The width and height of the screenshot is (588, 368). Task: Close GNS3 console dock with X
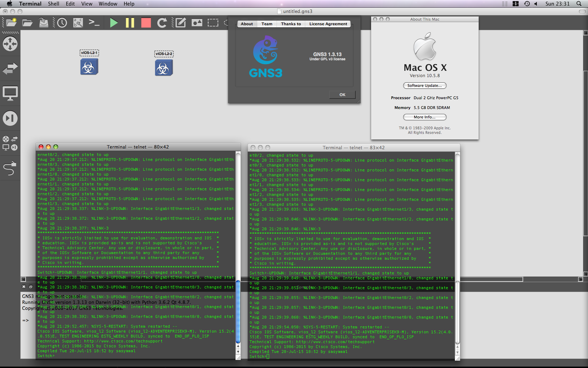point(24,287)
